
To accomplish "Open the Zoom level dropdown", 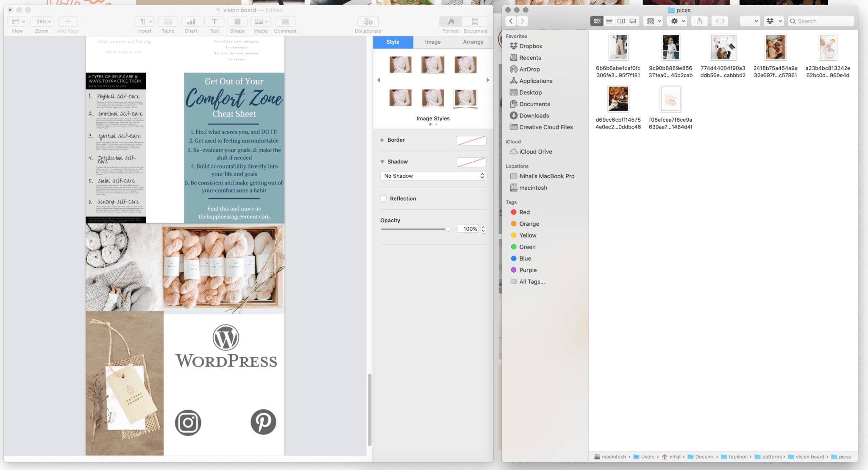I will pos(42,21).
